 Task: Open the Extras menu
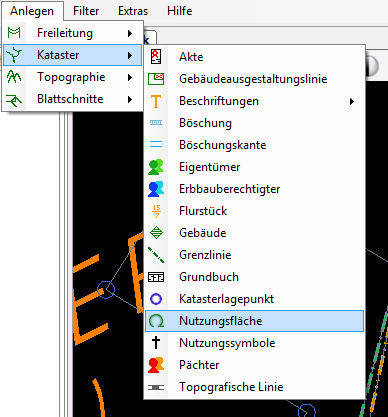click(133, 11)
